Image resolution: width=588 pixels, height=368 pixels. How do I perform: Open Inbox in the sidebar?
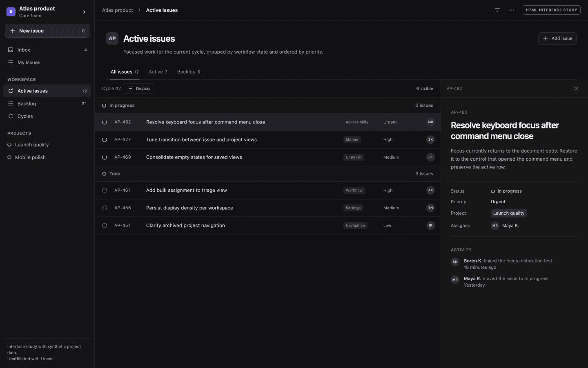click(x=47, y=50)
